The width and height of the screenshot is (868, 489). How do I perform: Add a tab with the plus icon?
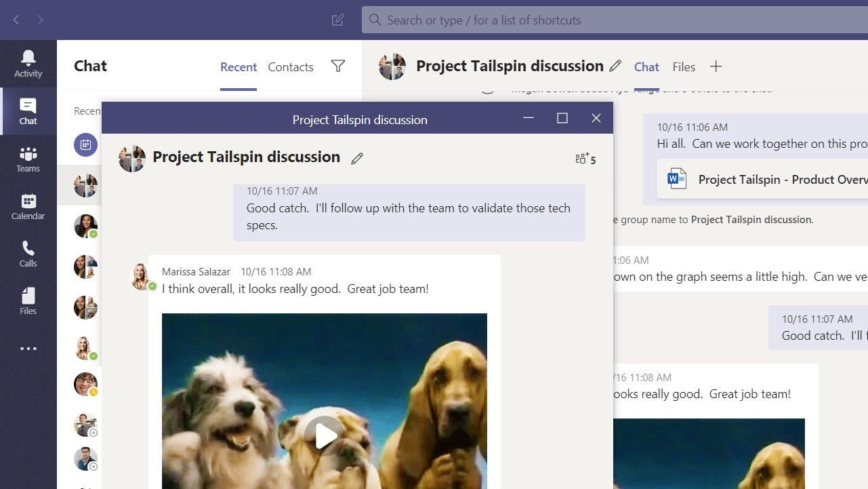716,66
